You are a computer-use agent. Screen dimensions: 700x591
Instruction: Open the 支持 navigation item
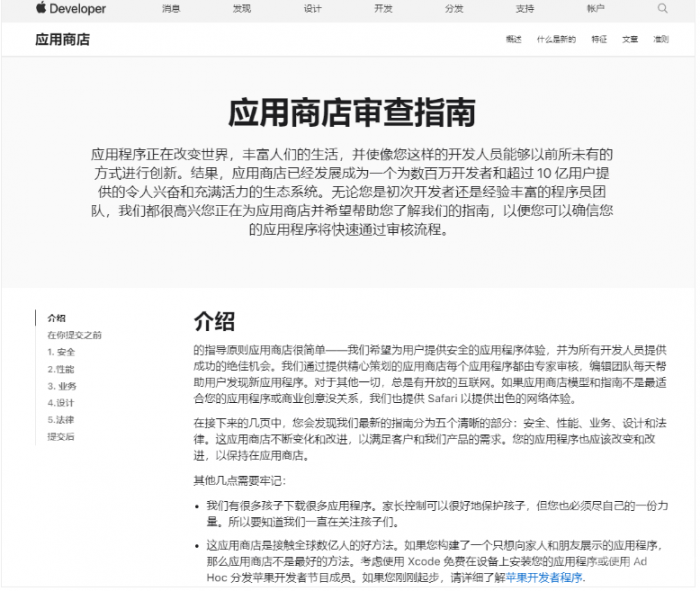[x=525, y=8]
